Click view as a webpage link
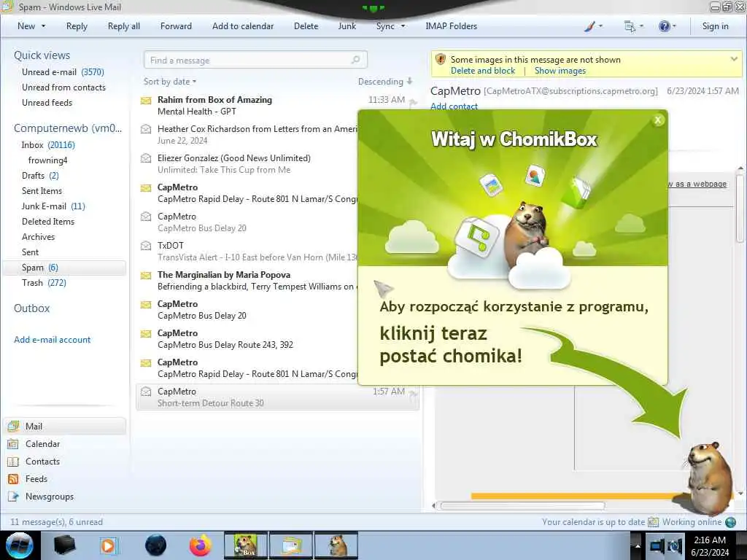 click(697, 184)
